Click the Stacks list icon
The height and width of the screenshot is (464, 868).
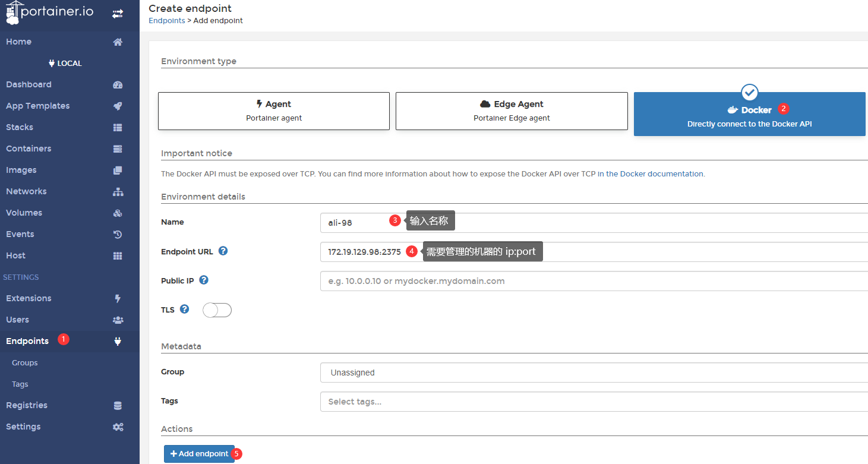pyautogui.click(x=118, y=127)
